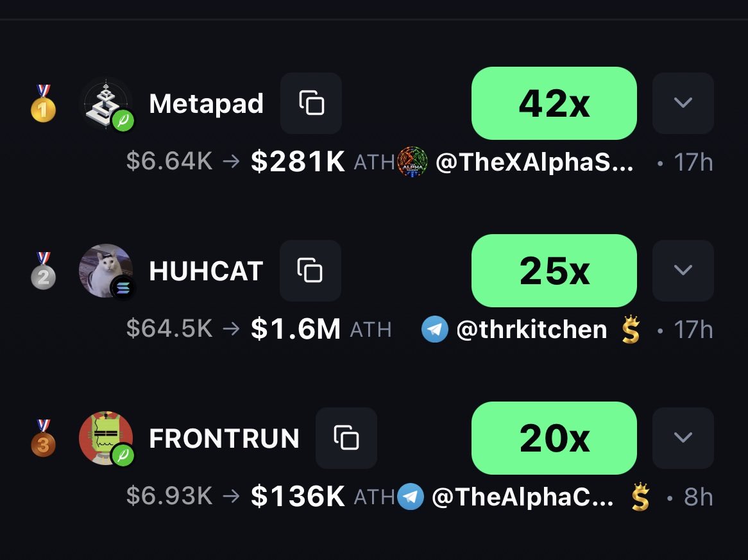Click the bronze medal third-place icon
The height and width of the screenshot is (560, 748).
43,438
